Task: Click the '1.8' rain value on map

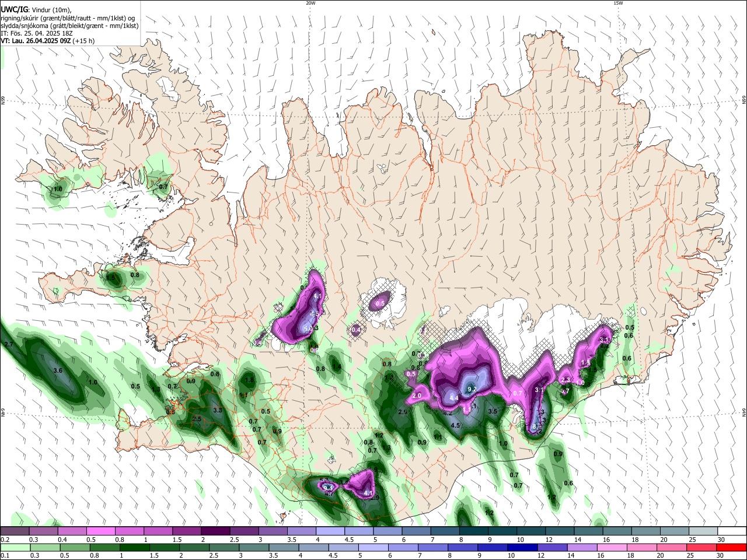Action: 249,380
